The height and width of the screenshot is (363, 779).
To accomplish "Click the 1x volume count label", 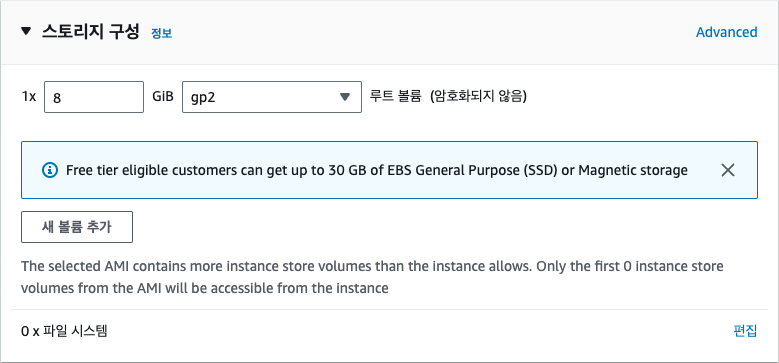I will coord(29,97).
